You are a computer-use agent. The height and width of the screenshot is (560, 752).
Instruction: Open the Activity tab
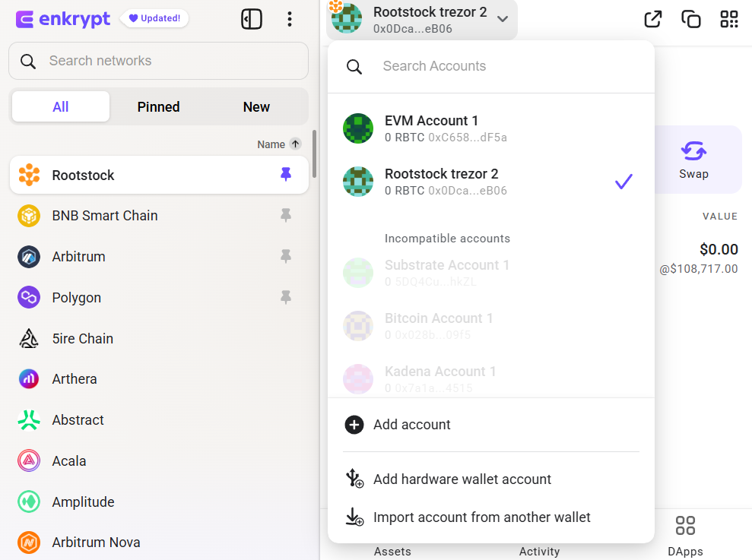pos(539,552)
